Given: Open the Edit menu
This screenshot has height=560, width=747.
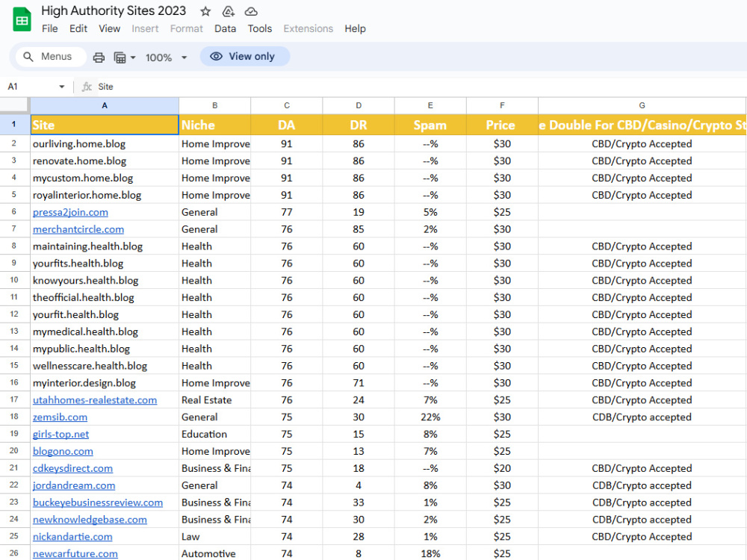Looking at the screenshot, I should 78,28.
